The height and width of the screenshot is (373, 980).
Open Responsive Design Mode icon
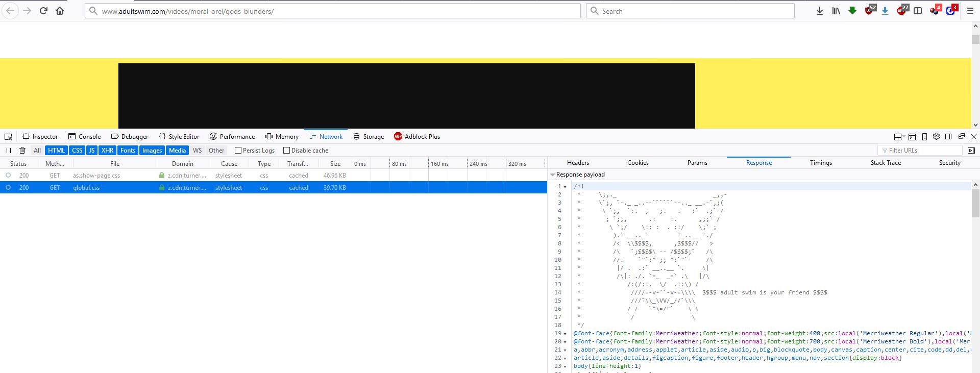[x=924, y=137]
